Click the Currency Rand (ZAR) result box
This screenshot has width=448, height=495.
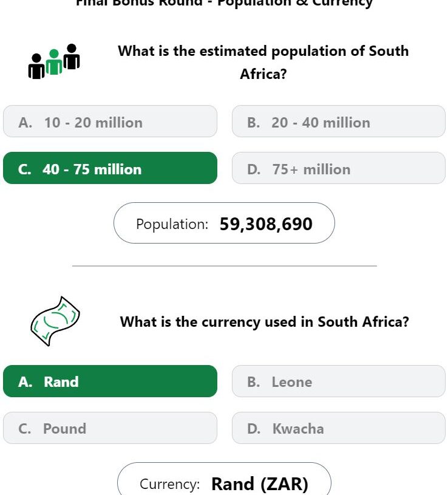(x=225, y=479)
